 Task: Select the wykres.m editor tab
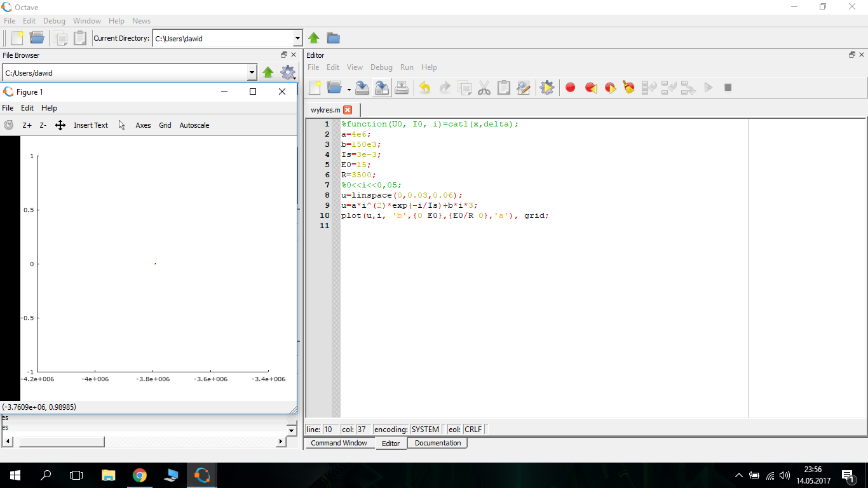point(325,110)
